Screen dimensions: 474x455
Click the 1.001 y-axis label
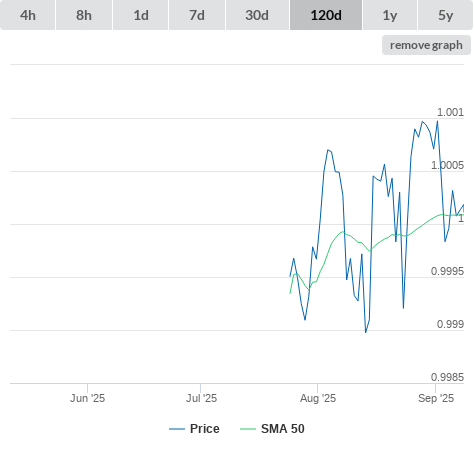point(450,112)
